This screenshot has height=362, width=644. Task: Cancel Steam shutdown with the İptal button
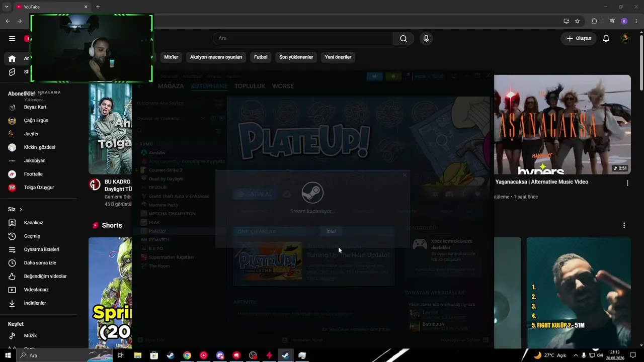point(331,231)
